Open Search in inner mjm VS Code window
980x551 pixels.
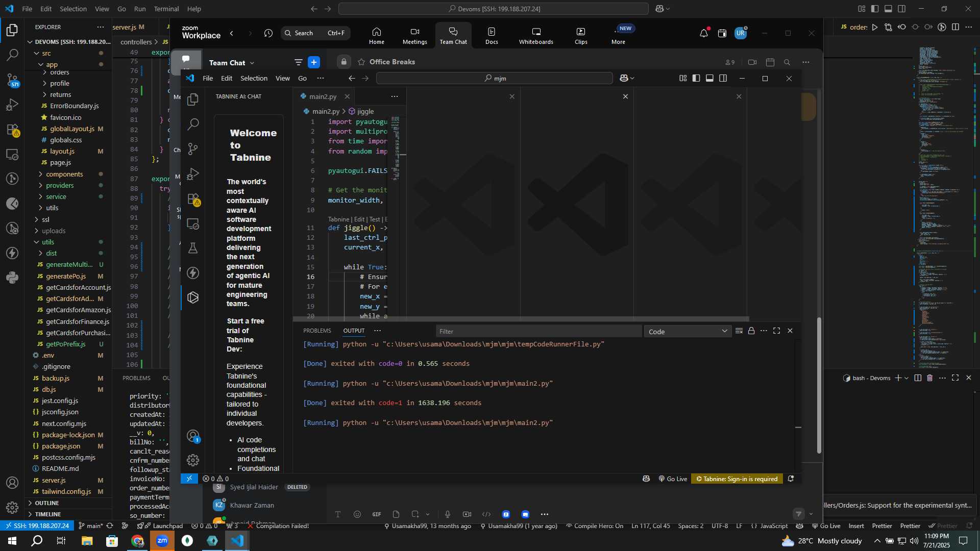[x=193, y=124]
